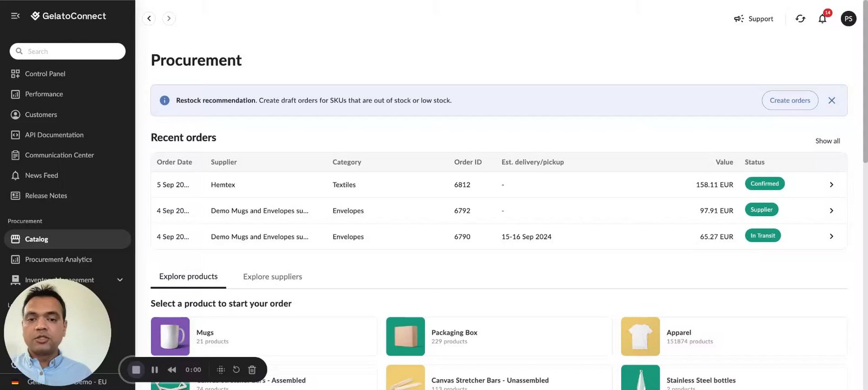The width and height of the screenshot is (868, 390).
Task: Click the sync refresh icon
Action: (x=800, y=19)
